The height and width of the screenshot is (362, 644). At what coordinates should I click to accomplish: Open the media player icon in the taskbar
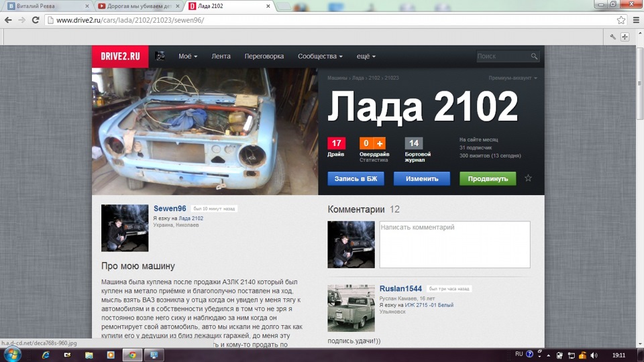tap(111, 355)
